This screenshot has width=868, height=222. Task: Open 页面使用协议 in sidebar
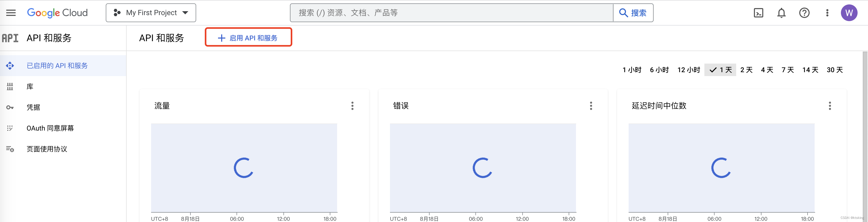pos(63,149)
